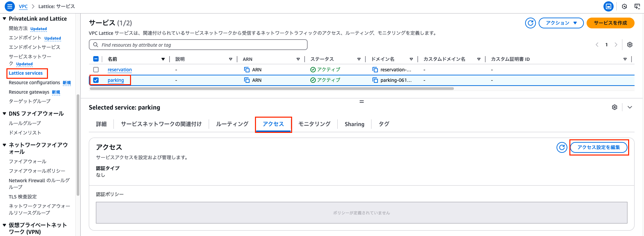Screen dimensions: 644x236
Task: Open the Sharing tab
Action: [x=355, y=124]
